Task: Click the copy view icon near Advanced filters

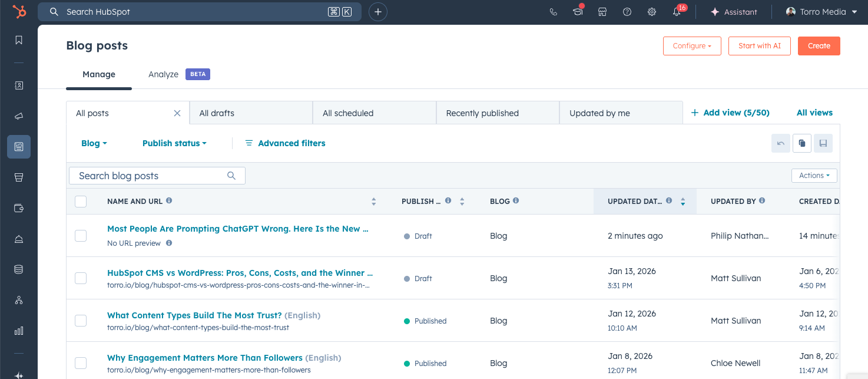Action: 801,143
